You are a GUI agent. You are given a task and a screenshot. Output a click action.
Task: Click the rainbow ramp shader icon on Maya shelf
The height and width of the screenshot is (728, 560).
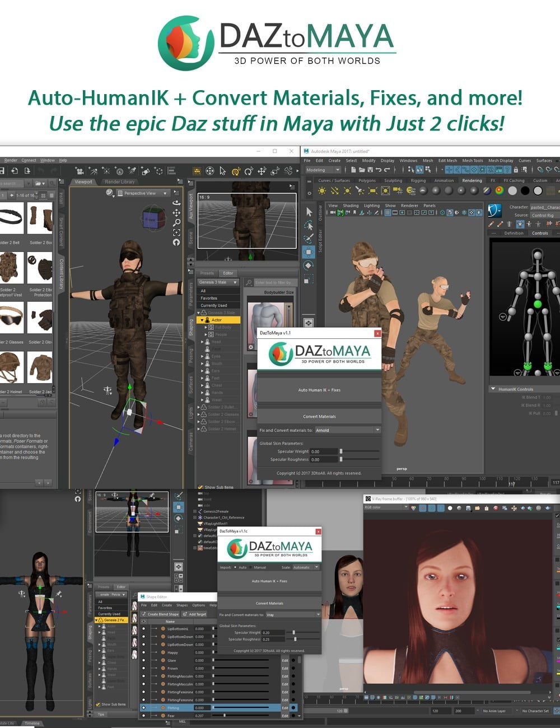point(500,190)
